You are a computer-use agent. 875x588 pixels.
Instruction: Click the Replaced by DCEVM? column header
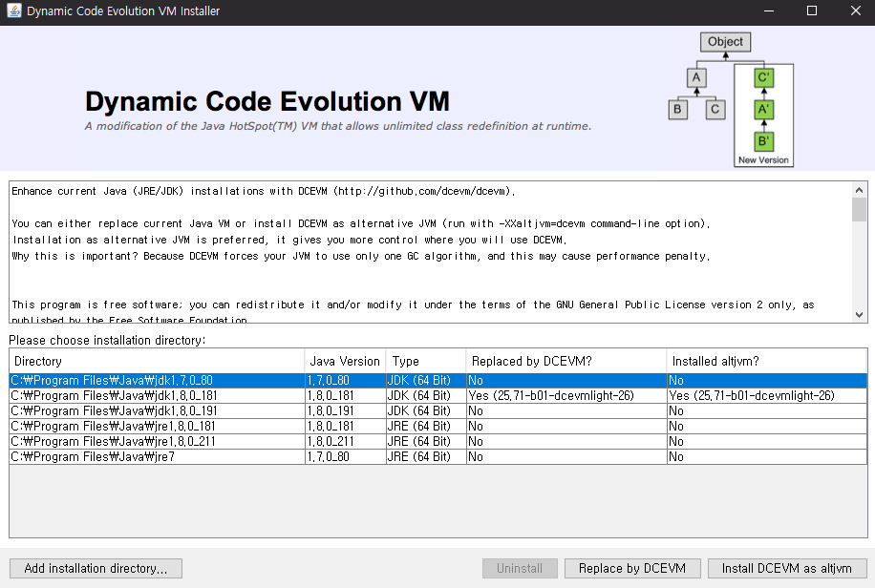coord(566,362)
